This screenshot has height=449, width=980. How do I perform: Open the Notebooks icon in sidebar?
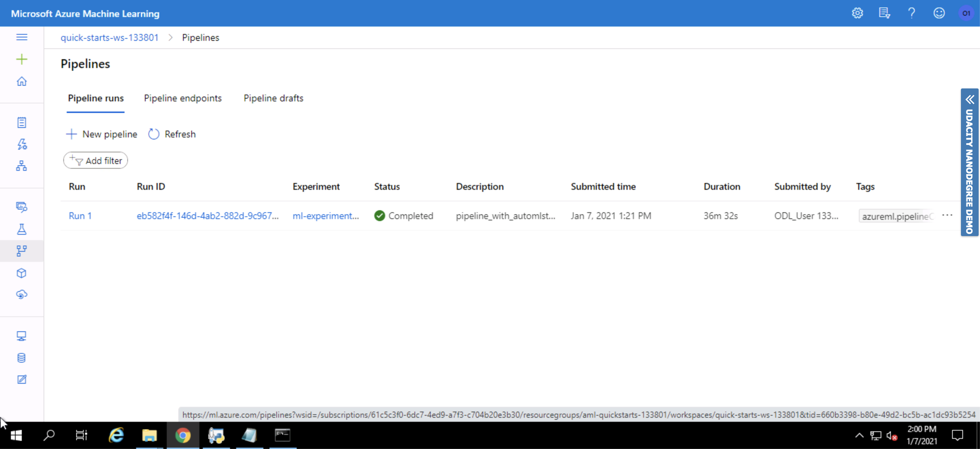coord(22,122)
